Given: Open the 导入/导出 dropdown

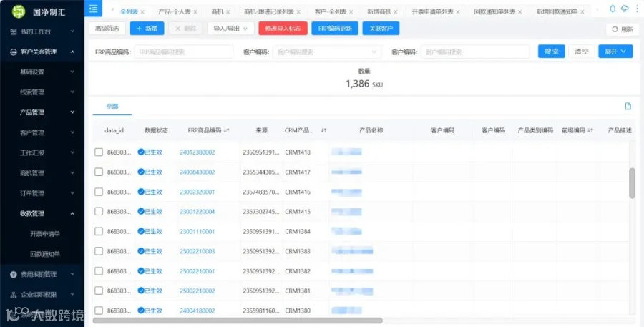Looking at the screenshot, I should (x=230, y=29).
